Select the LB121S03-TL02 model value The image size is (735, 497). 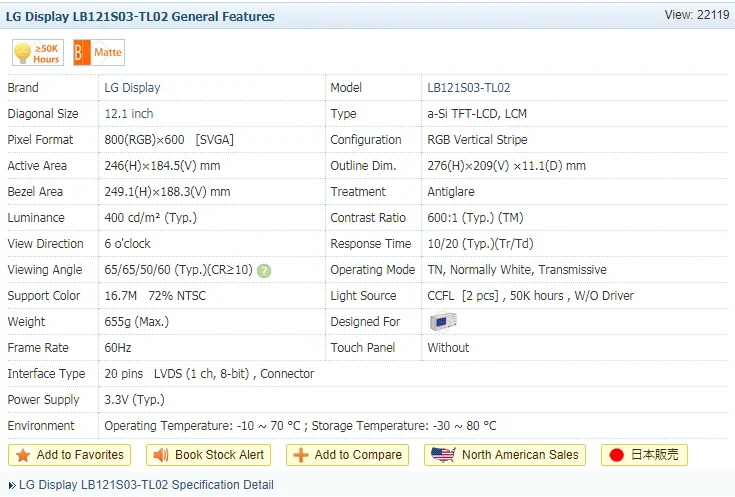pyautogui.click(x=468, y=88)
